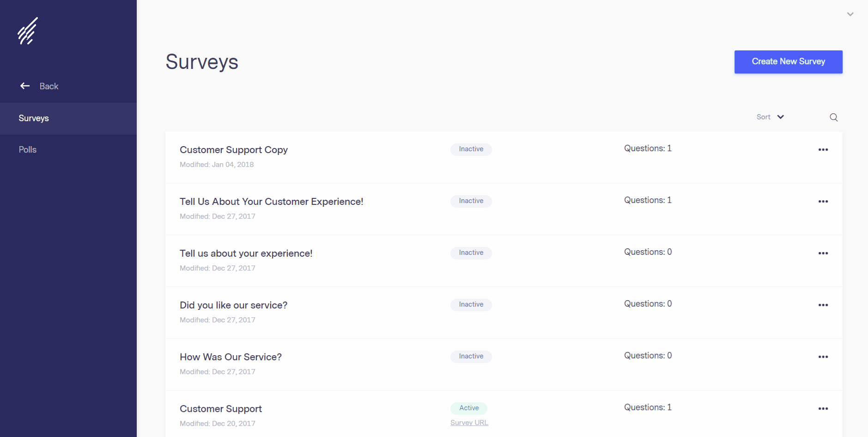Image resolution: width=868 pixels, height=437 pixels.
Task: Open options menu for Did you like our service?
Action: [x=823, y=305]
